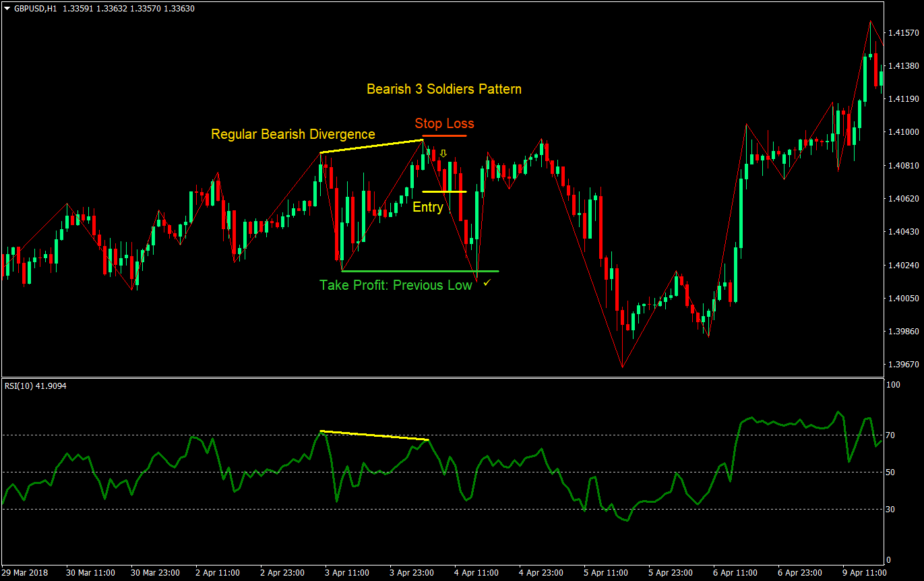Click the '5 Apr 23:00' time axis label

(671, 573)
